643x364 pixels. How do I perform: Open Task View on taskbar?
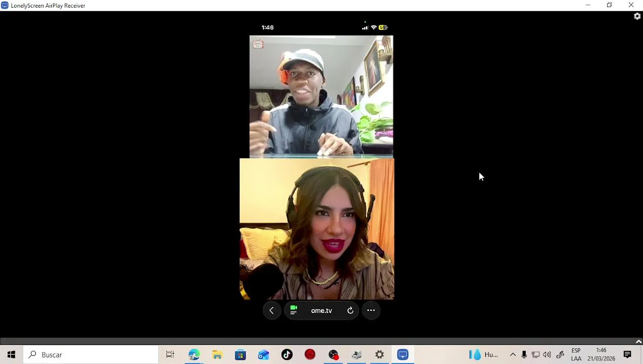click(x=170, y=355)
